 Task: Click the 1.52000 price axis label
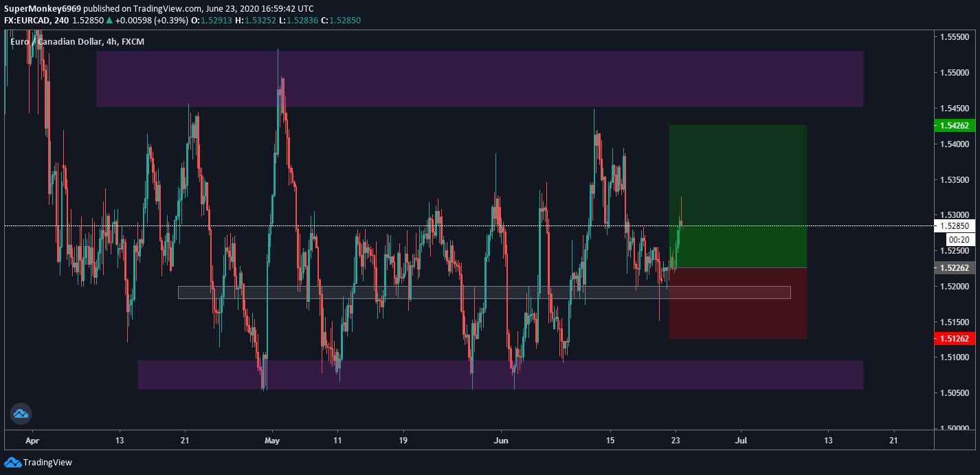(x=954, y=286)
